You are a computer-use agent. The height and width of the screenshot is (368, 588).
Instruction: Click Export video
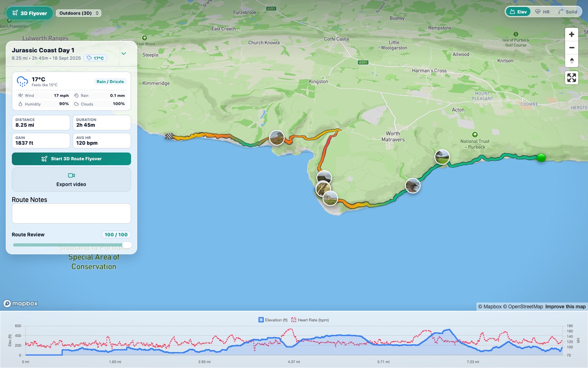pos(71,180)
